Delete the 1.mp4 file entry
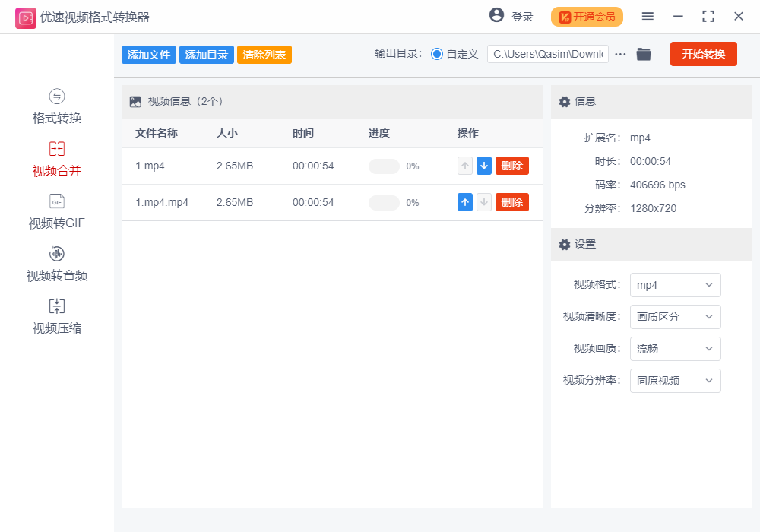Screen dimensions: 760x532 pyautogui.click(x=511, y=165)
